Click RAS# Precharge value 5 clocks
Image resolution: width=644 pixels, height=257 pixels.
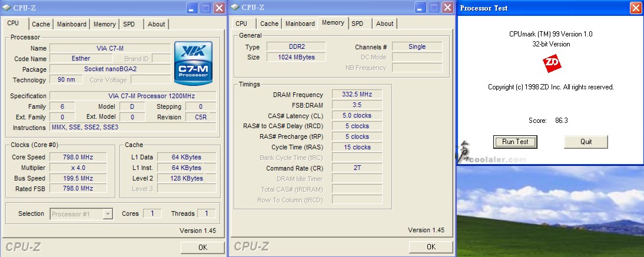coord(357,136)
